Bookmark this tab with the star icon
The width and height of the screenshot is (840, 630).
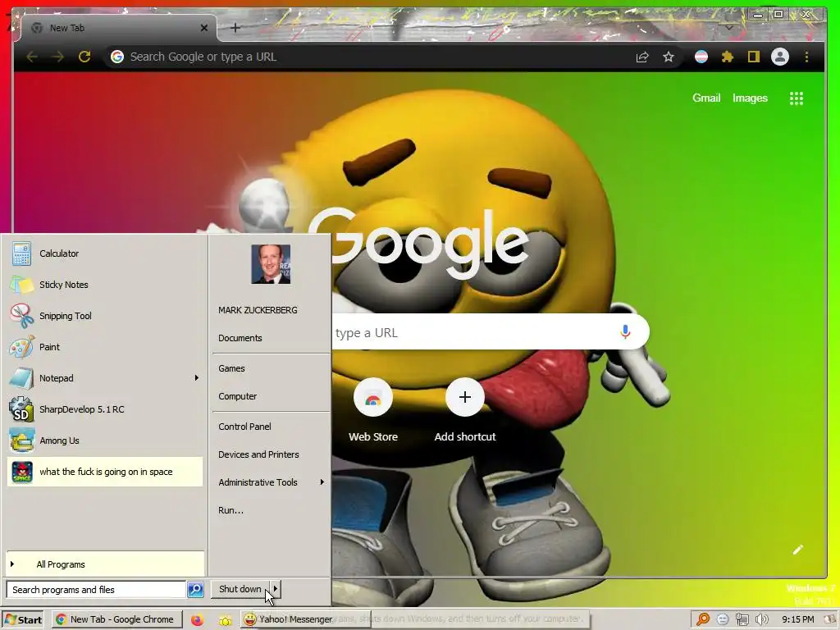point(668,57)
